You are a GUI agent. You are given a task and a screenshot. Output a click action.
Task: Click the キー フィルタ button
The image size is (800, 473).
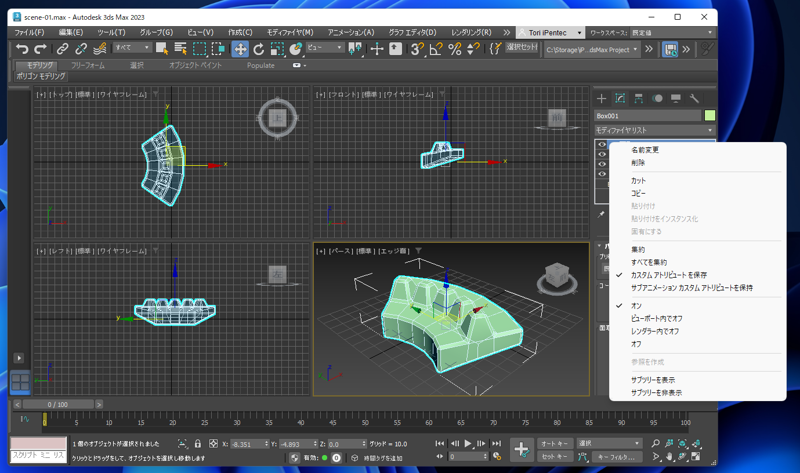tap(617, 457)
